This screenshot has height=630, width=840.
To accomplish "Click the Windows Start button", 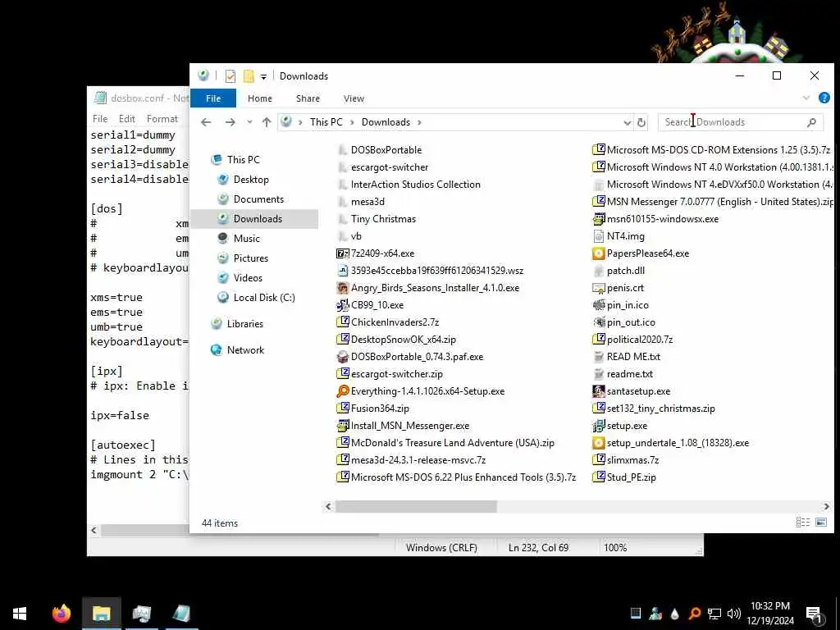I will click(20, 614).
